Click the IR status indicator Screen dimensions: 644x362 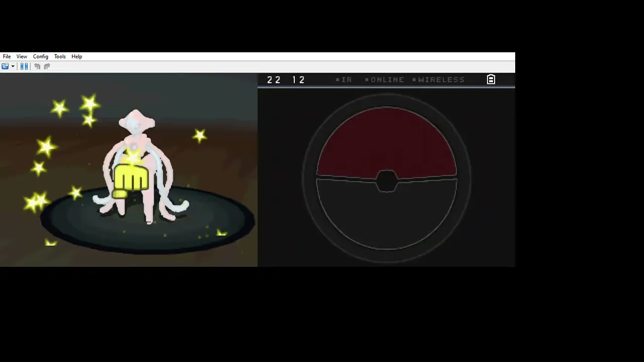tap(344, 79)
